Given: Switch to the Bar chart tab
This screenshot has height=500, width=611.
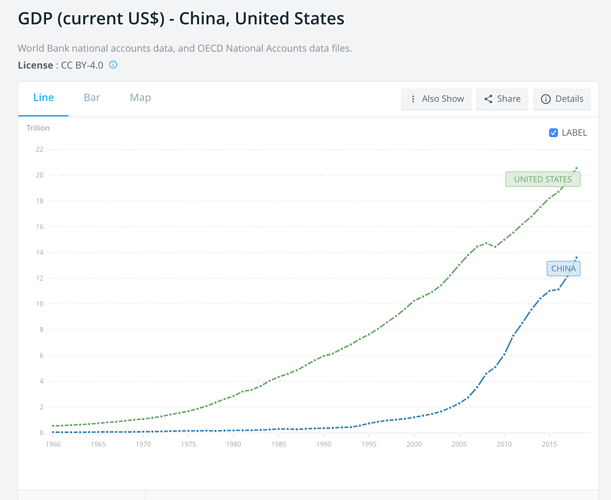Looking at the screenshot, I should (92, 98).
